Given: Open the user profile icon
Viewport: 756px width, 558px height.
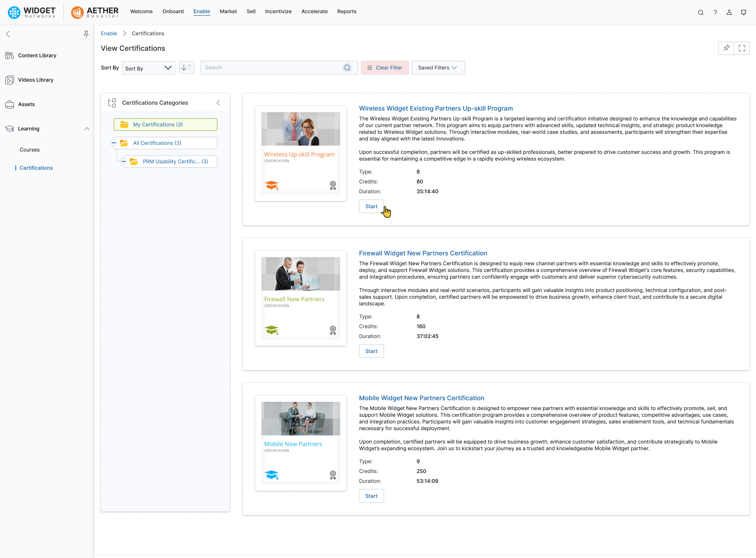Looking at the screenshot, I should coord(729,12).
